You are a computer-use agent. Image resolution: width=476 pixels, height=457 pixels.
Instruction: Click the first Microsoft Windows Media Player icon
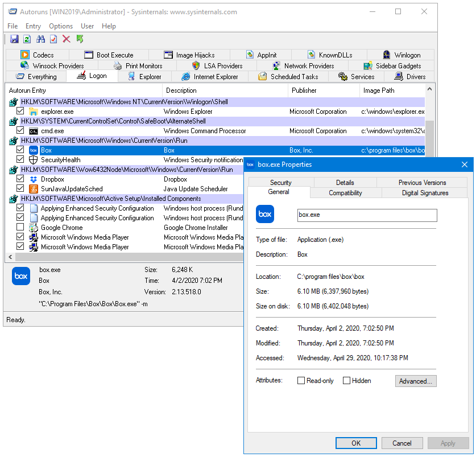coord(34,237)
